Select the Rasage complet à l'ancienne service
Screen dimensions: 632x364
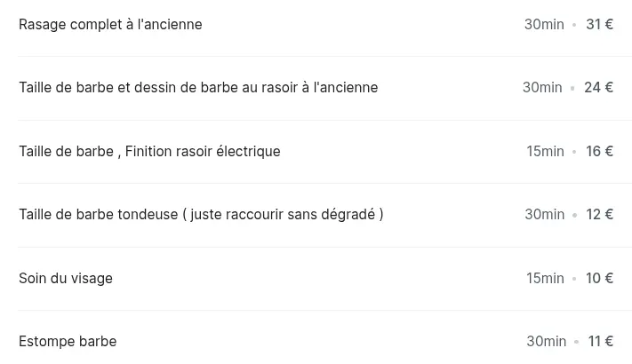[110, 25]
